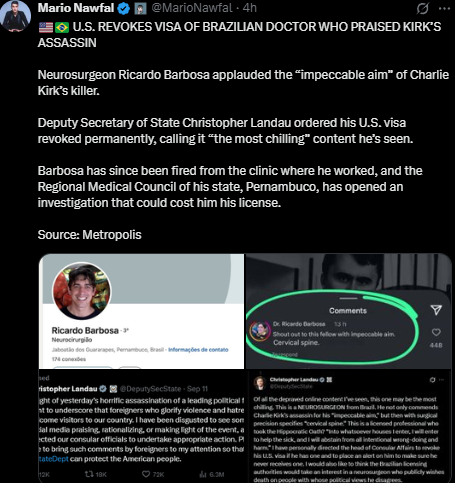The image size is (455, 483).
Task: Open the Christopher Landau Sep 11 tweet image
Action: click(x=141, y=426)
